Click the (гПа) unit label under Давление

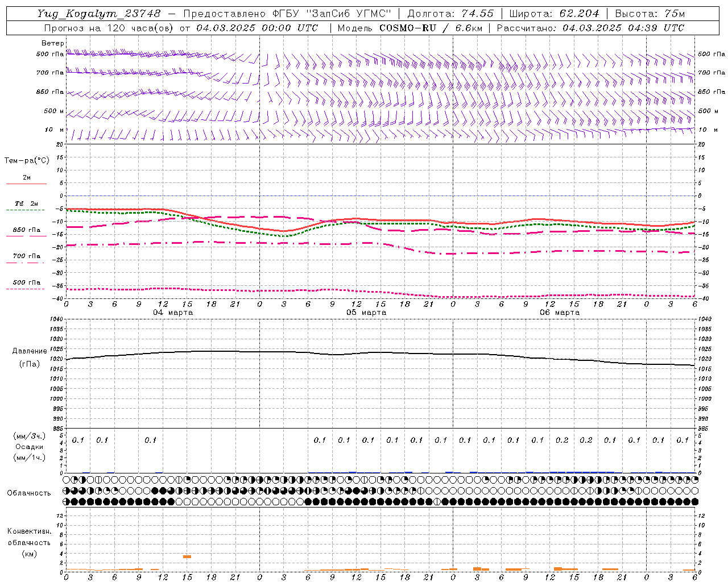pos(30,364)
